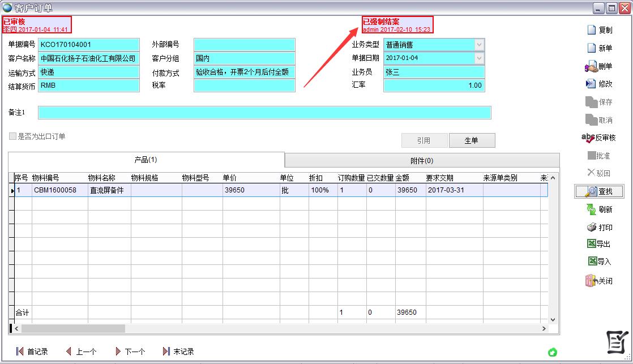Click into the 备注1 remarks field
Screen dimensions: 633x364
click(264, 113)
